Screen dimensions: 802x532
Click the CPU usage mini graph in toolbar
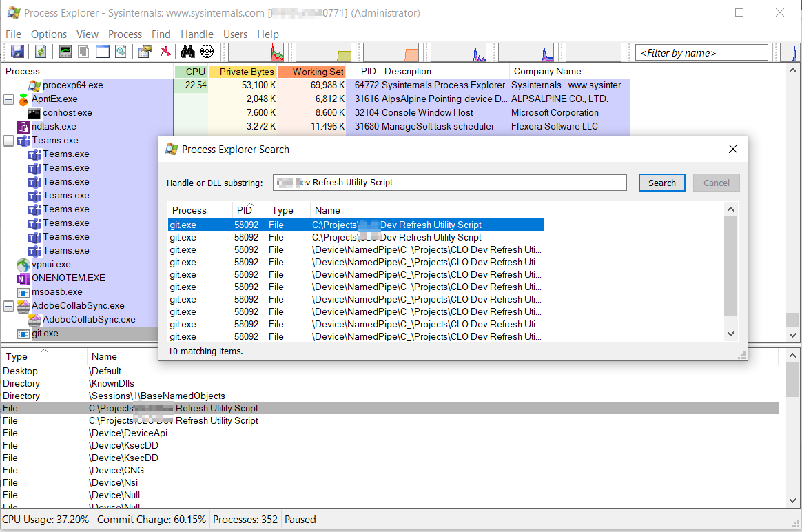256,52
